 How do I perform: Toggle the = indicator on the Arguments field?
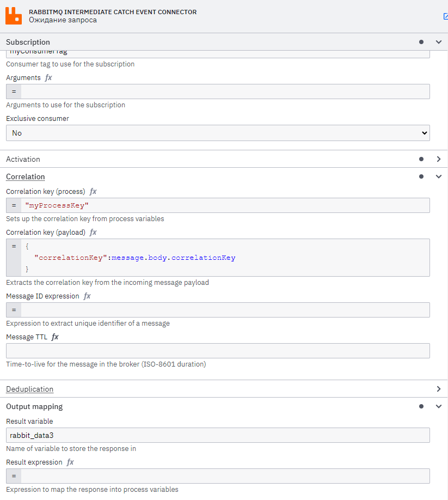tap(14, 92)
